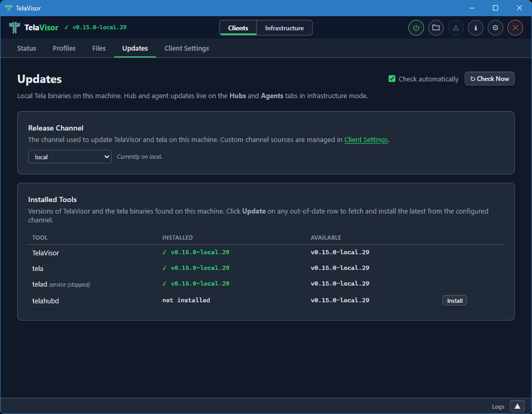Click the TelaVisor row name
This screenshot has width=532, height=414.
tap(45, 253)
